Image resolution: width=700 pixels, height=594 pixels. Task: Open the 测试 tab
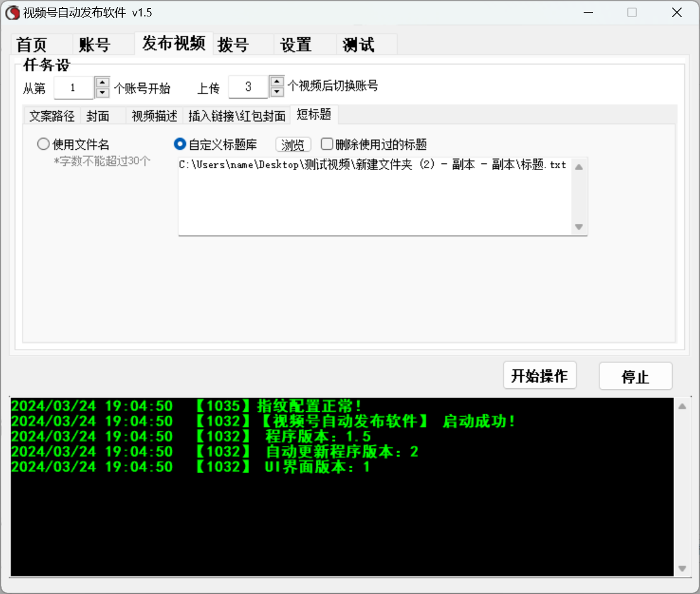click(x=367, y=45)
